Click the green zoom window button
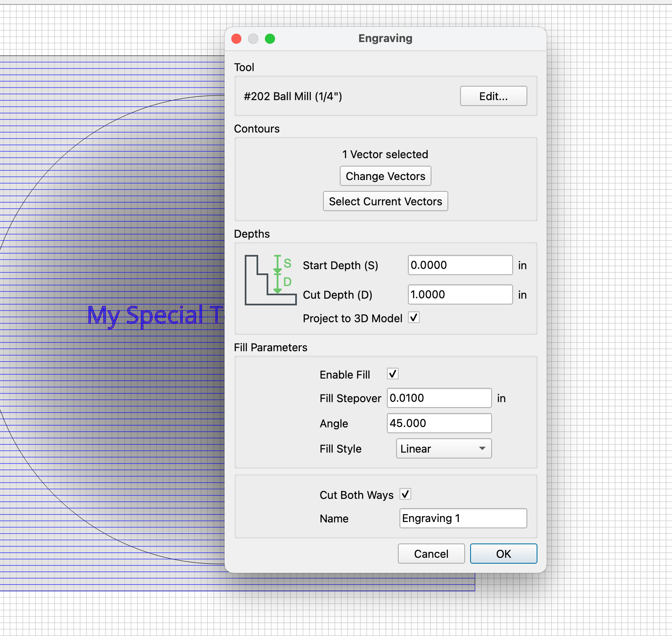The width and height of the screenshot is (672, 636). [270, 39]
